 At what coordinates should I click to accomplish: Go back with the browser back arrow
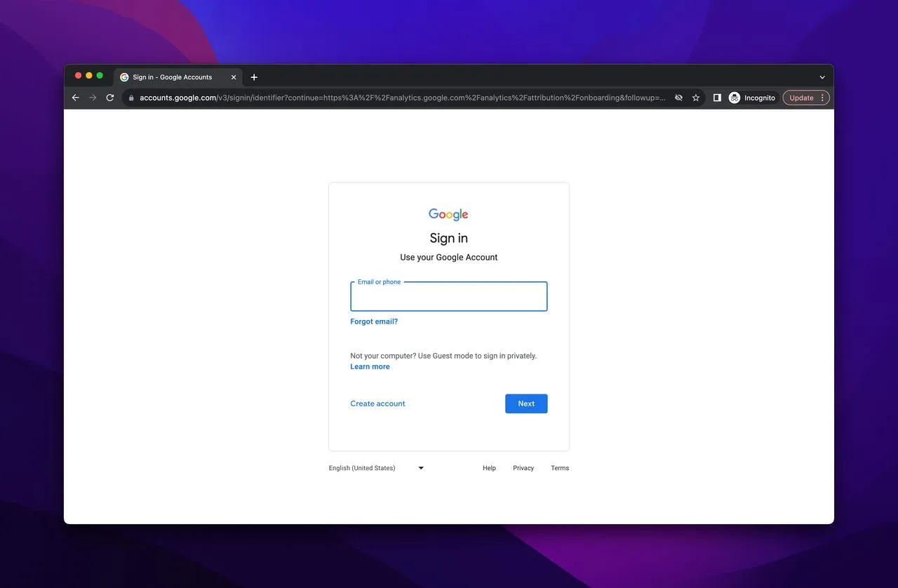point(76,98)
